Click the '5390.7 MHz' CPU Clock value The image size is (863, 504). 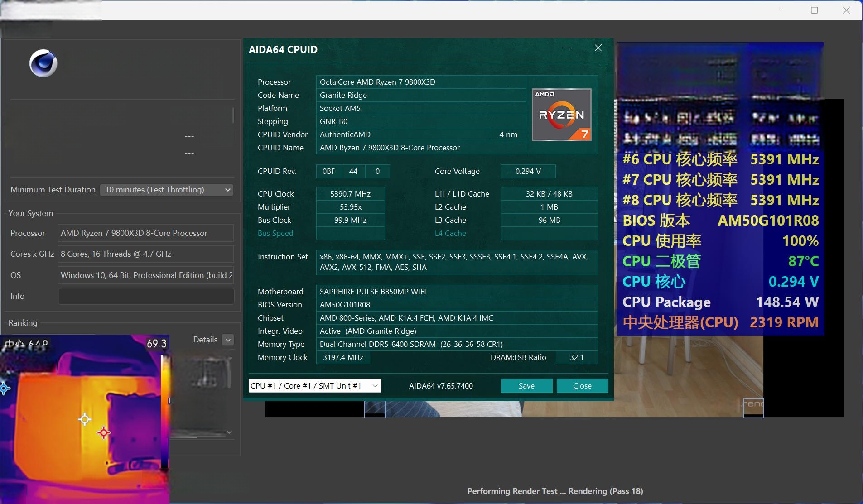pyautogui.click(x=350, y=194)
